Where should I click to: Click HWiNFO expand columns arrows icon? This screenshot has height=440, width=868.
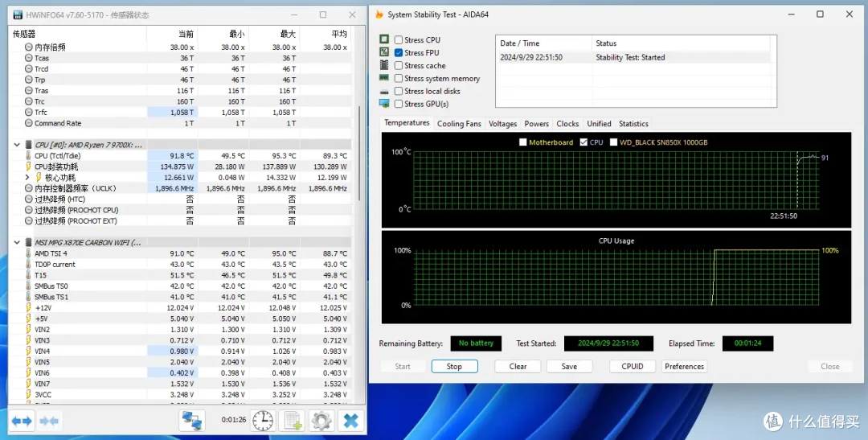coord(23,421)
